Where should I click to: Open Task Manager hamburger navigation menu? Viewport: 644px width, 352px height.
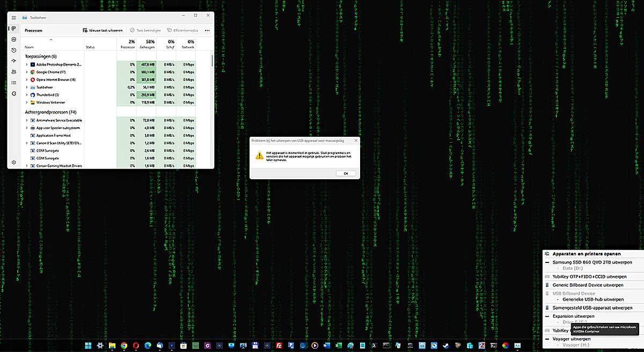click(x=13, y=18)
